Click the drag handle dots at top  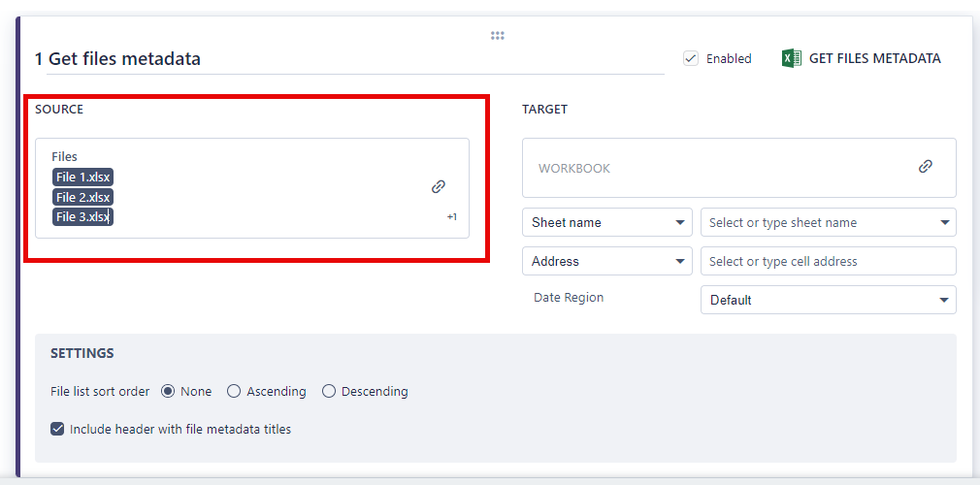pyautogui.click(x=497, y=36)
